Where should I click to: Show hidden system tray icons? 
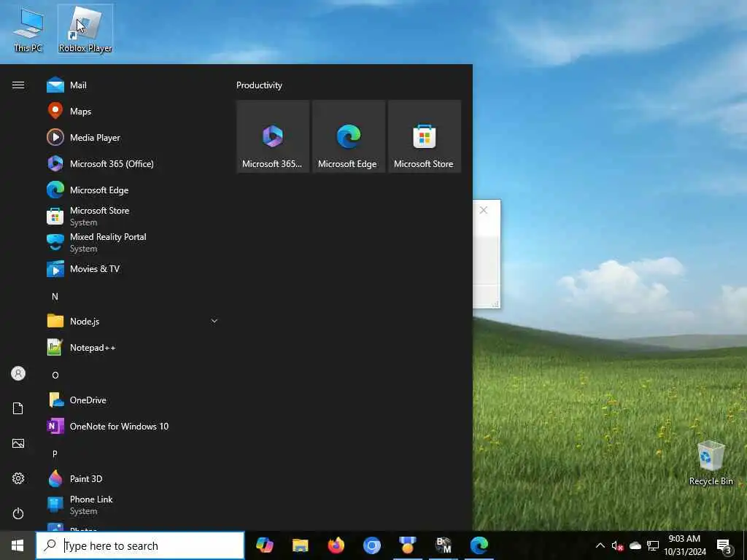point(600,545)
